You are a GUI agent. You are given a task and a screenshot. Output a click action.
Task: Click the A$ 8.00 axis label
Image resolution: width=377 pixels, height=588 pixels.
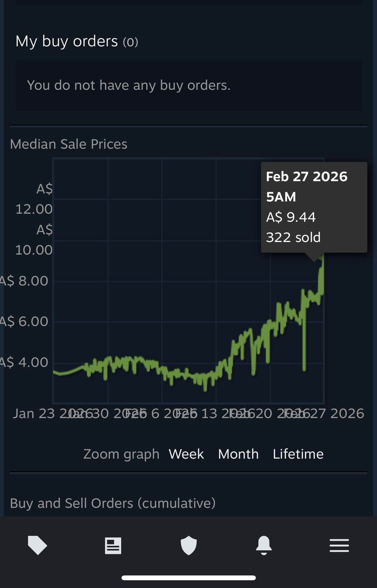pyautogui.click(x=24, y=281)
